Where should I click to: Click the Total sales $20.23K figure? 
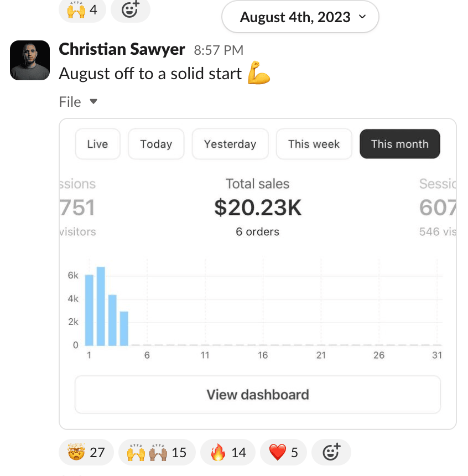coord(258,208)
